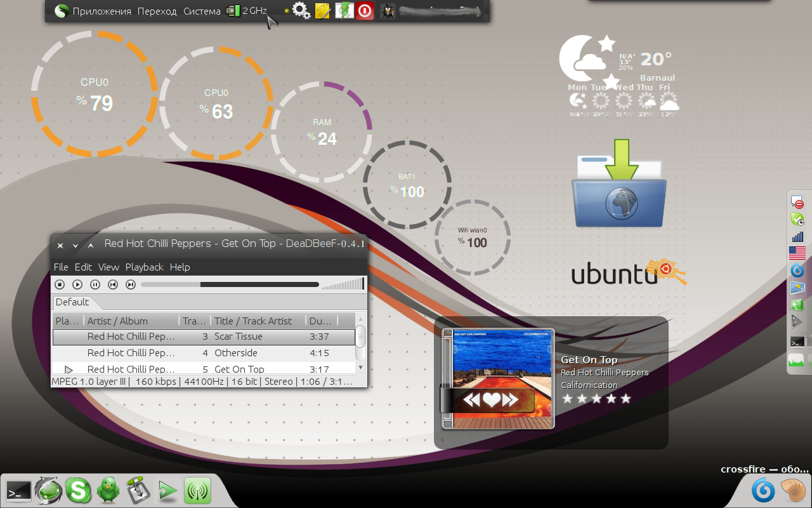Pause the track in DeaDBeeF
The image size is (812, 508).
[95, 284]
